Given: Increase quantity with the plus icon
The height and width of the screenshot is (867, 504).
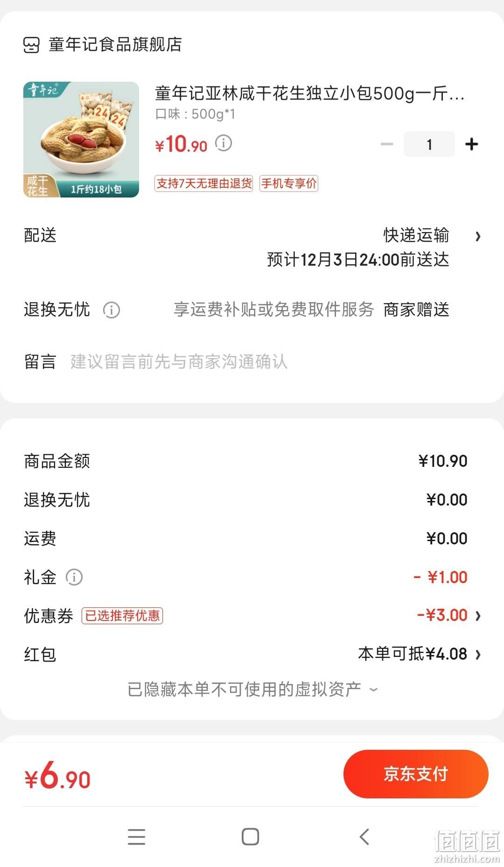Looking at the screenshot, I should [472, 144].
